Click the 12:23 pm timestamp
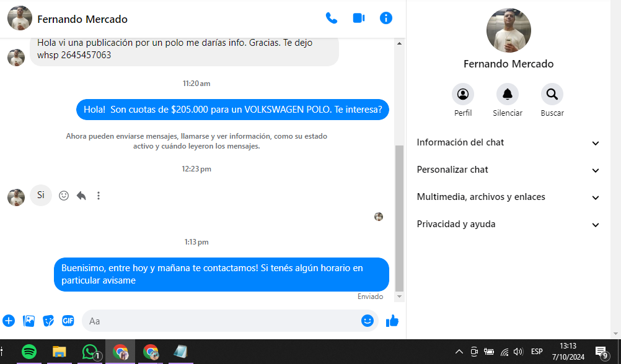621x364 pixels. point(196,169)
